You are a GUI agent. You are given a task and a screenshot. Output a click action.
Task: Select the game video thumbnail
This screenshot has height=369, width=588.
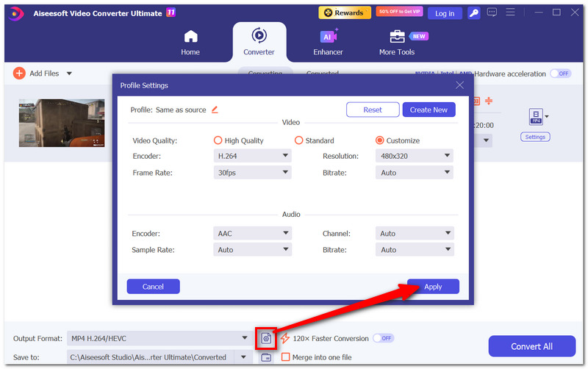62,123
